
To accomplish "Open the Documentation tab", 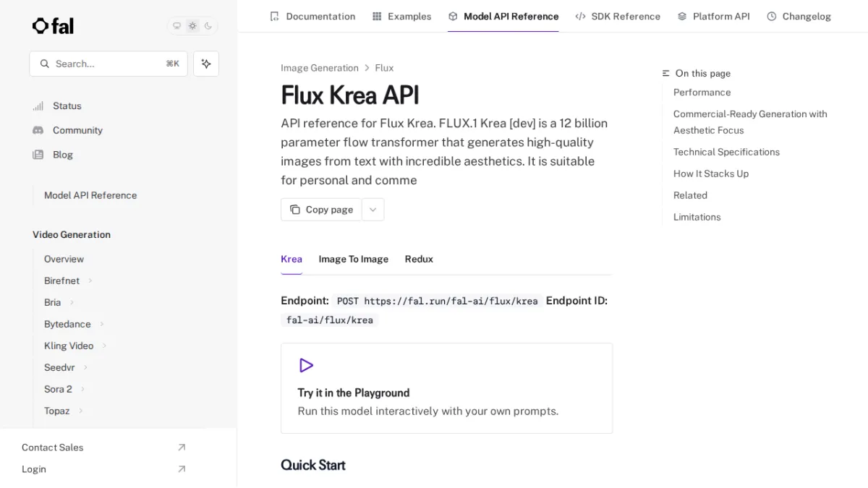I will (x=312, y=16).
